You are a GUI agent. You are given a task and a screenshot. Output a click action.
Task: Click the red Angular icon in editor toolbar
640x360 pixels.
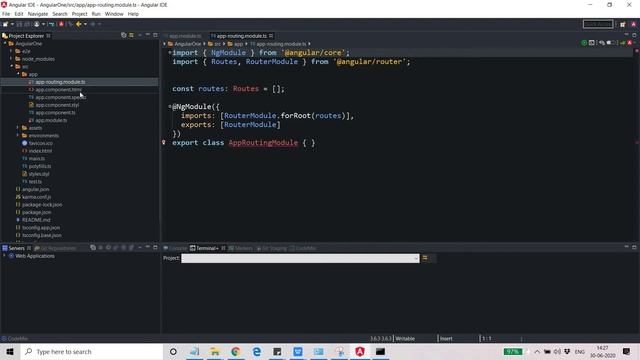click(630, 43)
